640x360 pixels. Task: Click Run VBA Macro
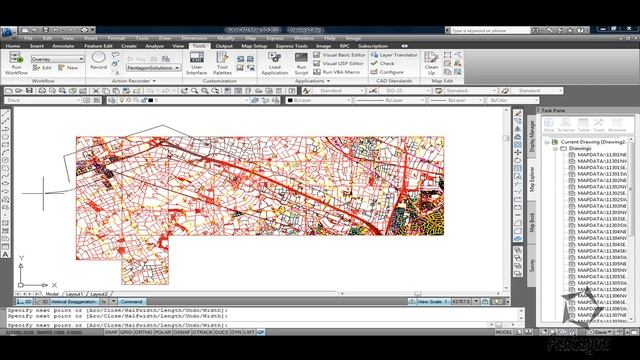(x=336, y=72)
